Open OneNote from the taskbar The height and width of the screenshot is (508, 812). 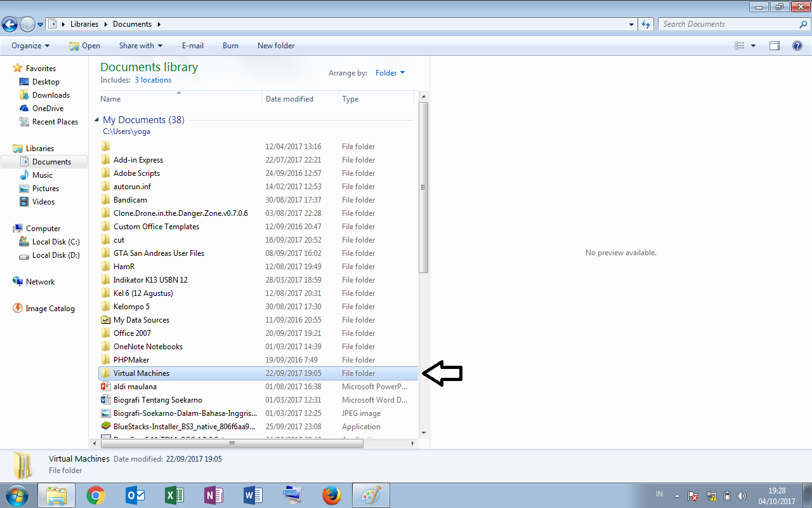pos(214,495)
